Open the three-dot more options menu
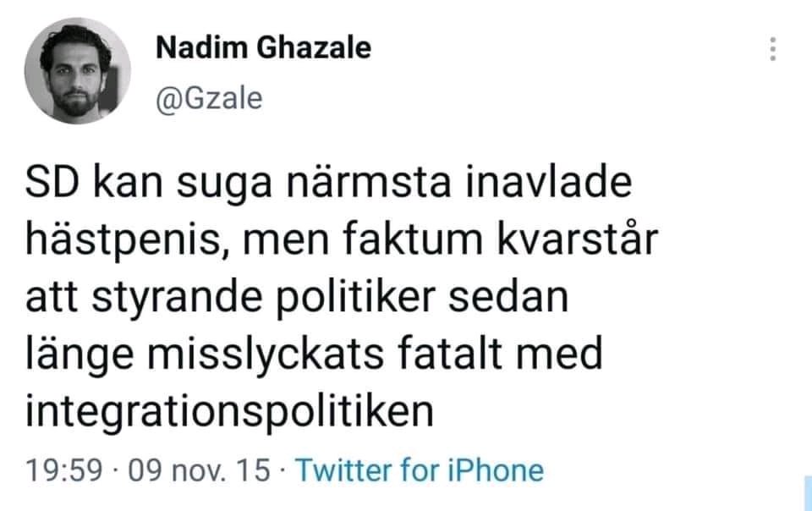This screenshot has height=511, width=812. [x=772, y=49]
